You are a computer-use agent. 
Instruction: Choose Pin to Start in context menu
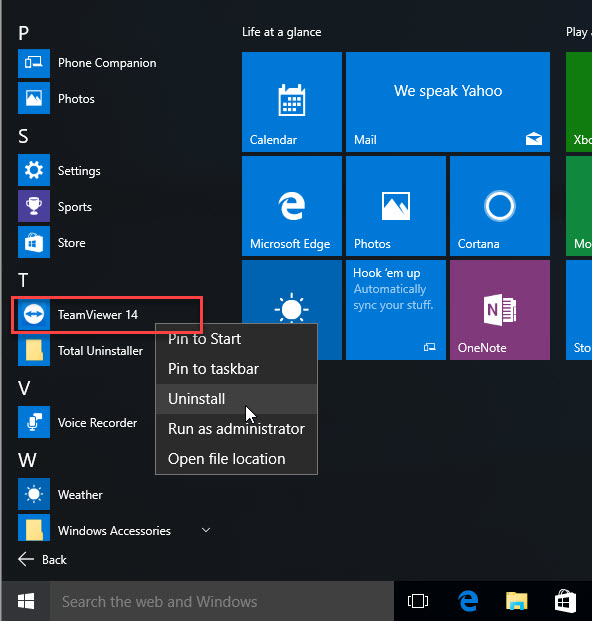(x=236, y=339)
